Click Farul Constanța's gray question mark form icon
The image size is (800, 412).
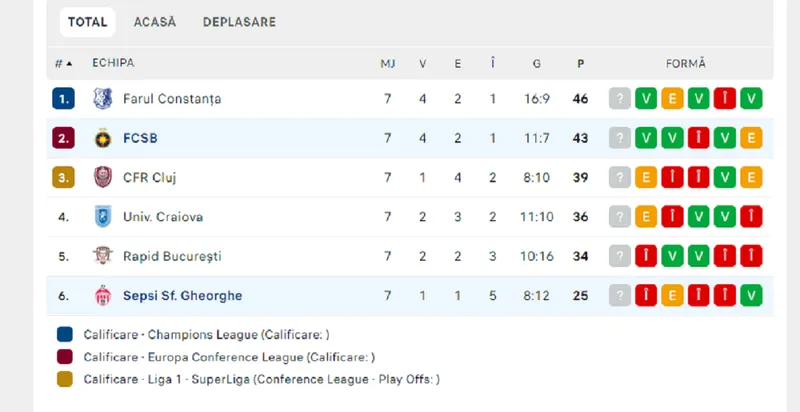click(620, 99)
